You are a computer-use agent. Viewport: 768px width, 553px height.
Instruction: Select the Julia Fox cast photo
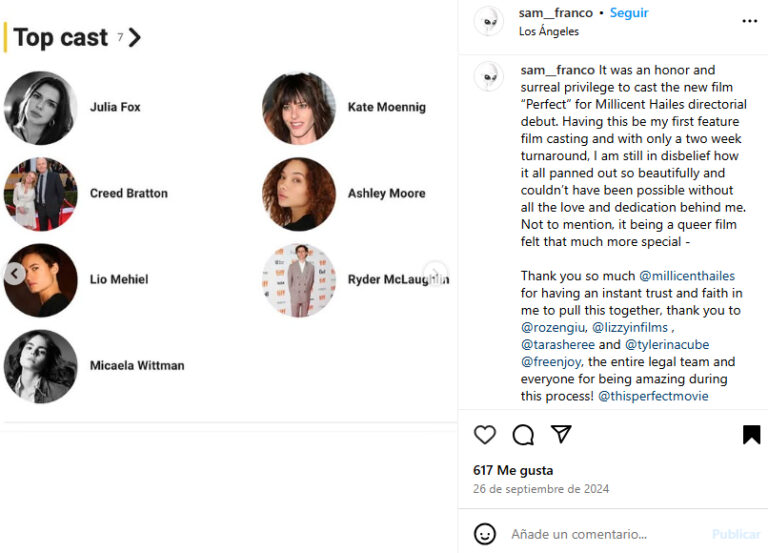click(41, 108)
